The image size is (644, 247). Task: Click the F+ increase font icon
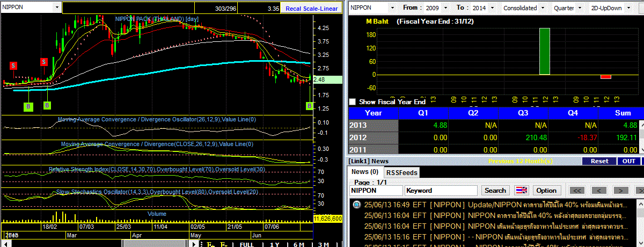tap(210, 244)
